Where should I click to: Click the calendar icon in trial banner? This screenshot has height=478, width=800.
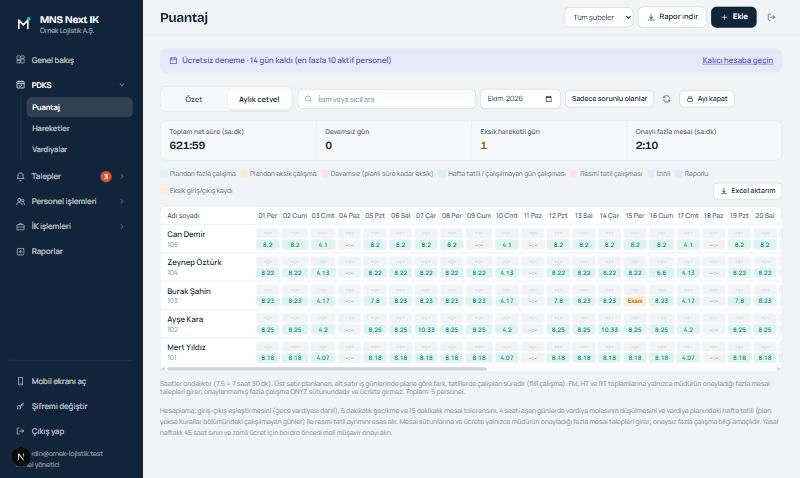coord(173,60)
